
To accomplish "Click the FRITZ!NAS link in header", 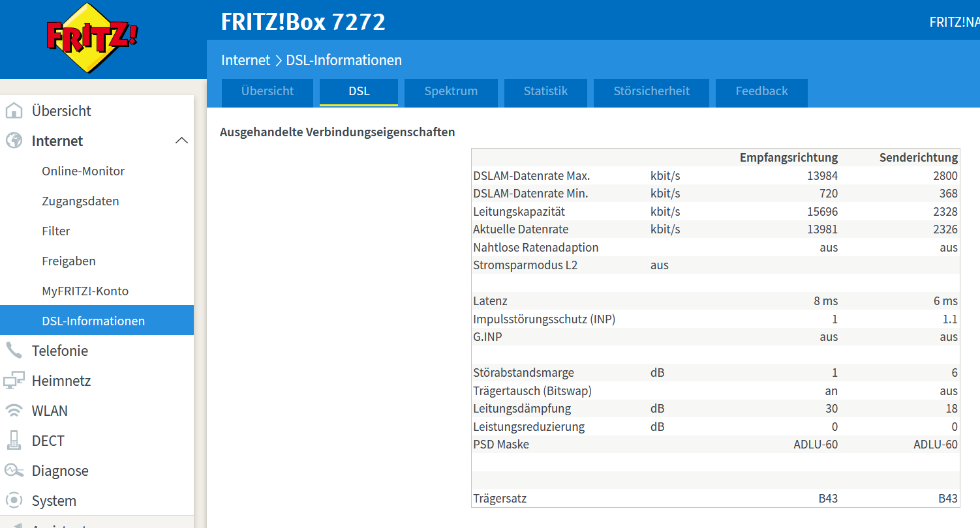I will [955, 22].
